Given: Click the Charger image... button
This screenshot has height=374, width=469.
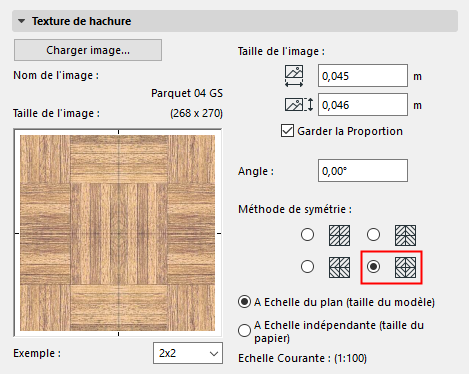Looking at the screenshot, I should 88,50.
